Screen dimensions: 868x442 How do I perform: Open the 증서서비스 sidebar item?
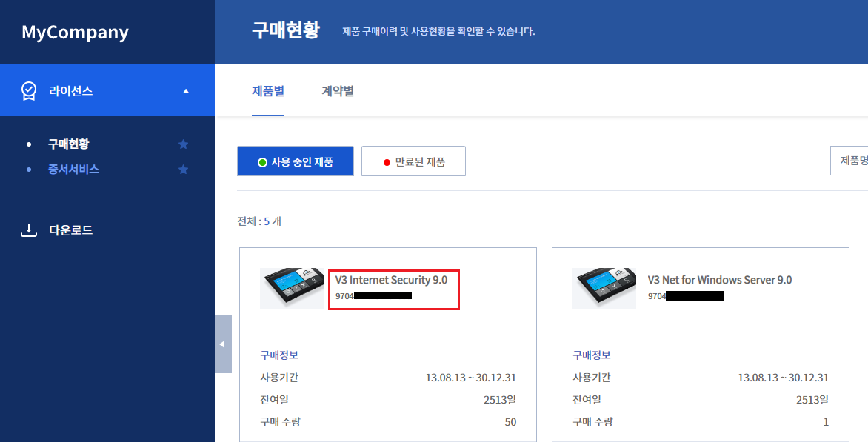click(x=73, y=170)
